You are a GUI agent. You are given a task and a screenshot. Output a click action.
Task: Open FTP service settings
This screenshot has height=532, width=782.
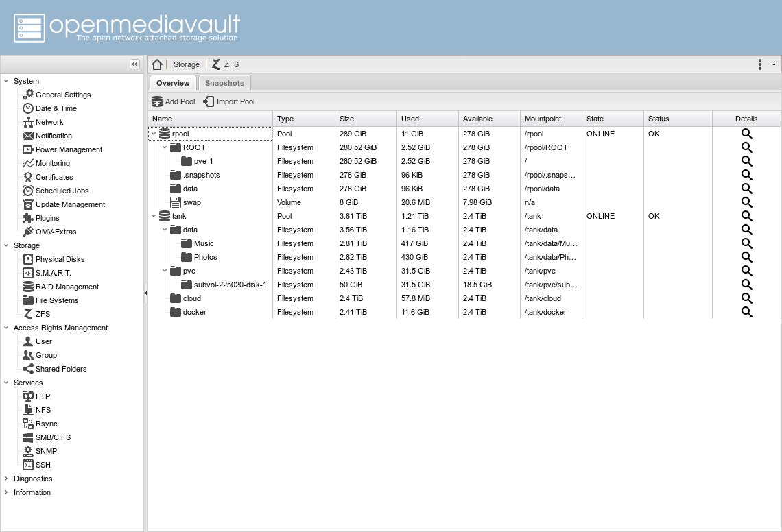[43, 396]
